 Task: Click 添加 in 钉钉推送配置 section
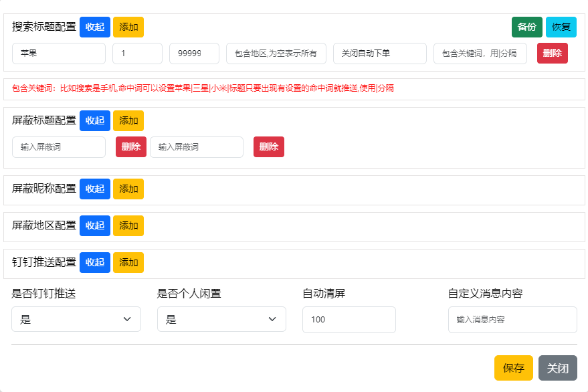[128, 262]
